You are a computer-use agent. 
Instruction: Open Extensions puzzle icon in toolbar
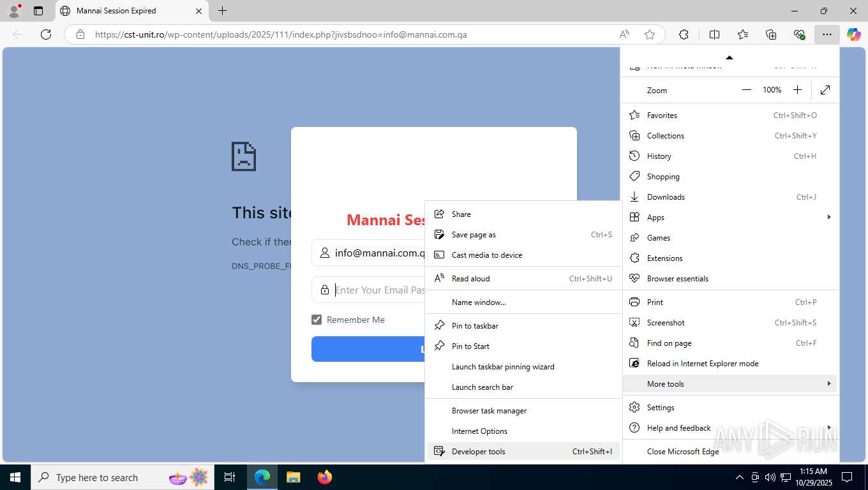coord(684,34)
